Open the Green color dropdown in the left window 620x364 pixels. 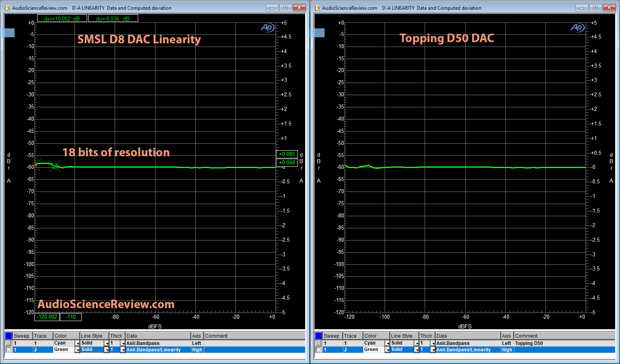(x=77, y=350)
